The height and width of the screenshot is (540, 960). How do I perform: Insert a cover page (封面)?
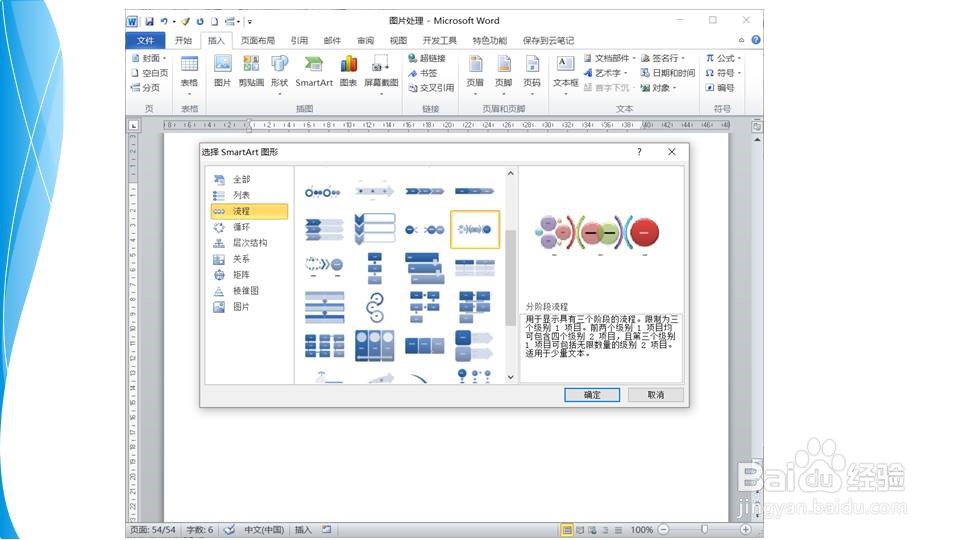tap(149, 58)
